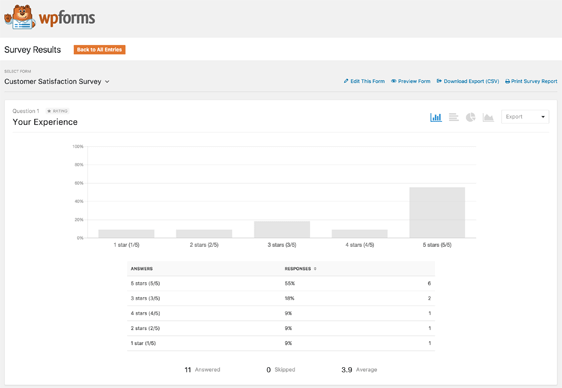Image resolution: width=562 pixels, height=388 pixels.
Task: Click the '3 stars (3/5)' chart axis label
Action: point(282,245)
